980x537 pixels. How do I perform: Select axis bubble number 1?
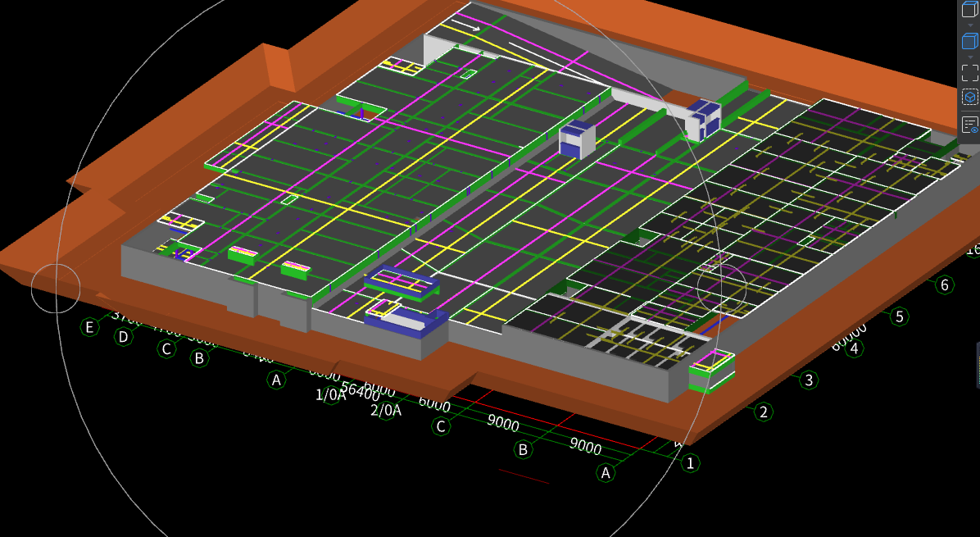coord(690,463)
